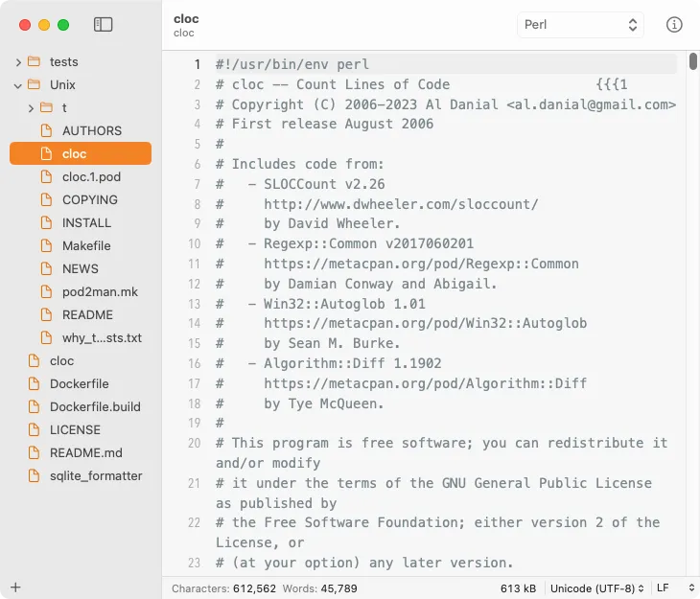The height and width of the screenshot is (599, 700).
Task: Click the 'SLOCCount v2.26' text
Action: tap(324, 184)
